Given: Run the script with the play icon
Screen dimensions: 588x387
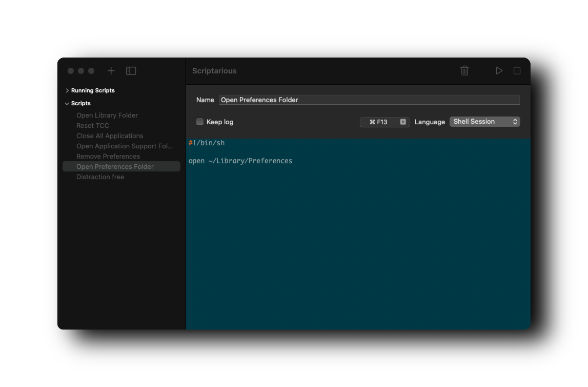Looking at the screenshot, I should 499,71.
